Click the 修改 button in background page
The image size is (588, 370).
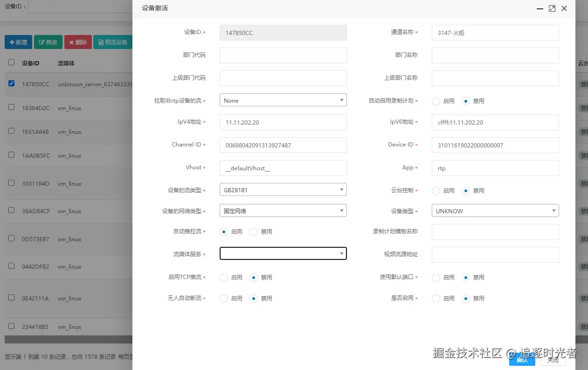[x=48, y=42]
